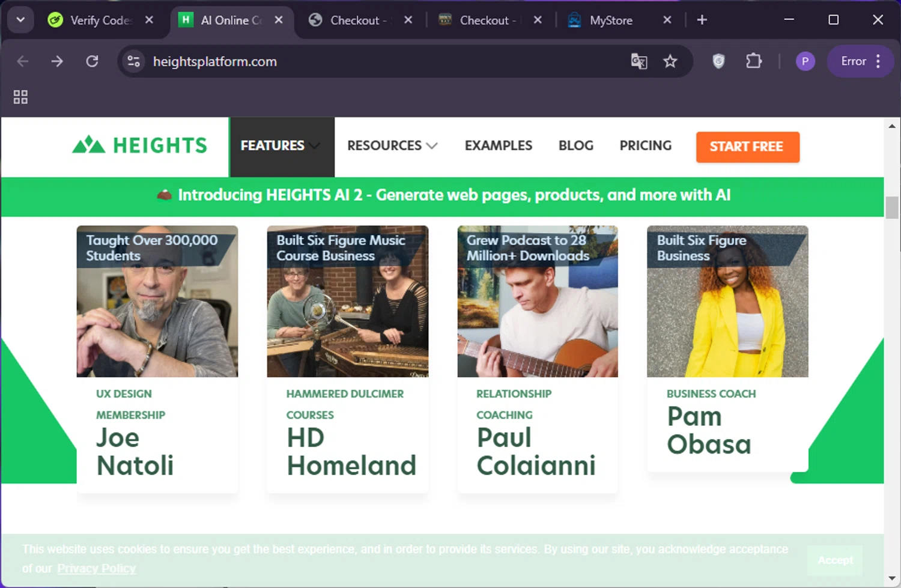The width and height of the screenshot is (901, 588).
Task: Click the RELATIONSHIP COACHING label
Action: [x=514, y=404]
